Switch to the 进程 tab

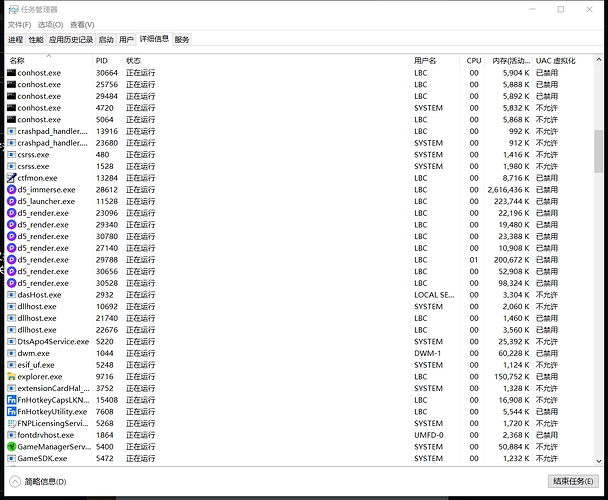pyautogui.click(x=16, y=40)
